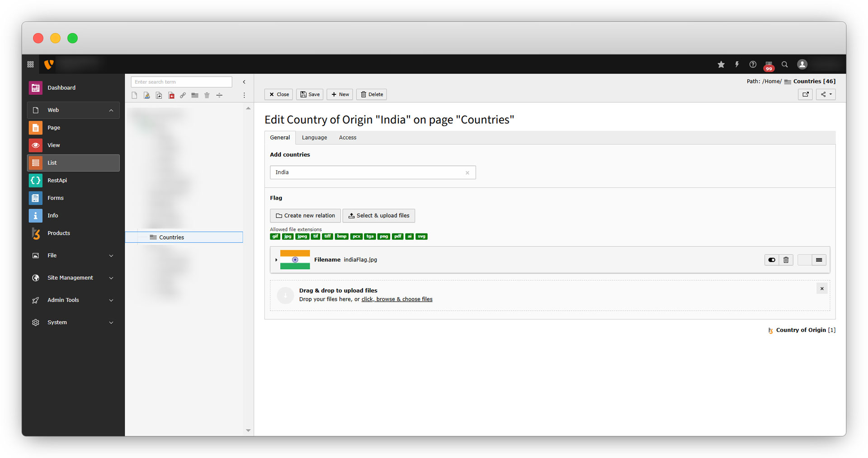Click the bookmarks star icon

pos(721,65)
